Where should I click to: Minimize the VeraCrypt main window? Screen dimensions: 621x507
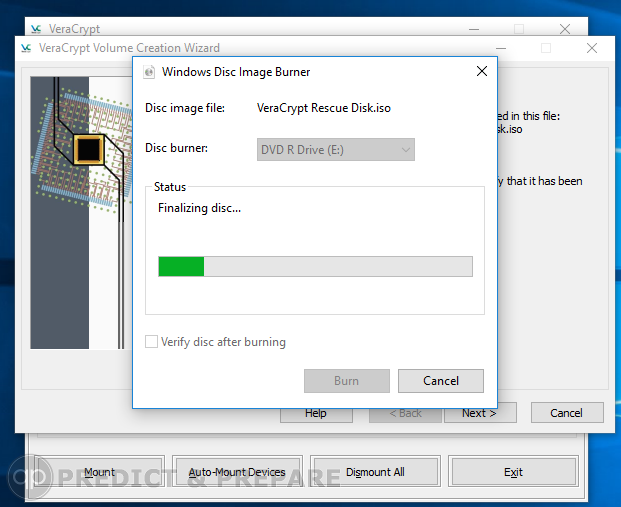[x=474, y=29]
